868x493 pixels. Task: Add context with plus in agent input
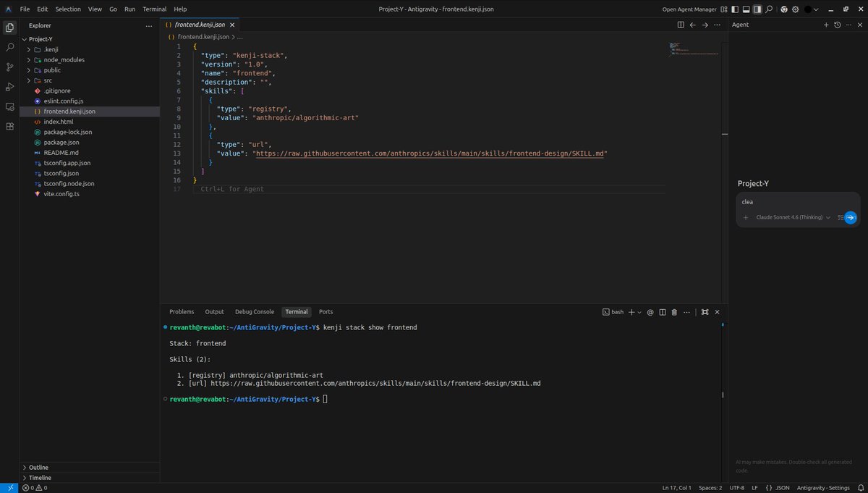[746, 217]
